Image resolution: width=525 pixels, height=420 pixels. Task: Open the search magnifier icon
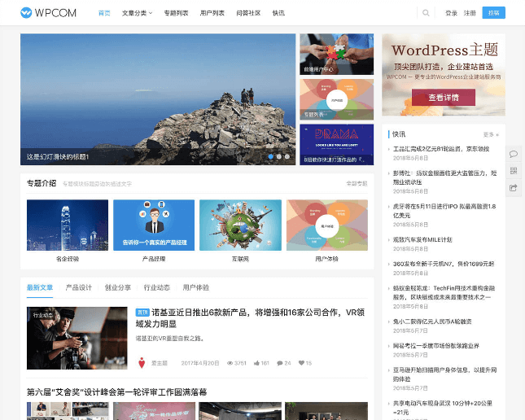(426, 13)
